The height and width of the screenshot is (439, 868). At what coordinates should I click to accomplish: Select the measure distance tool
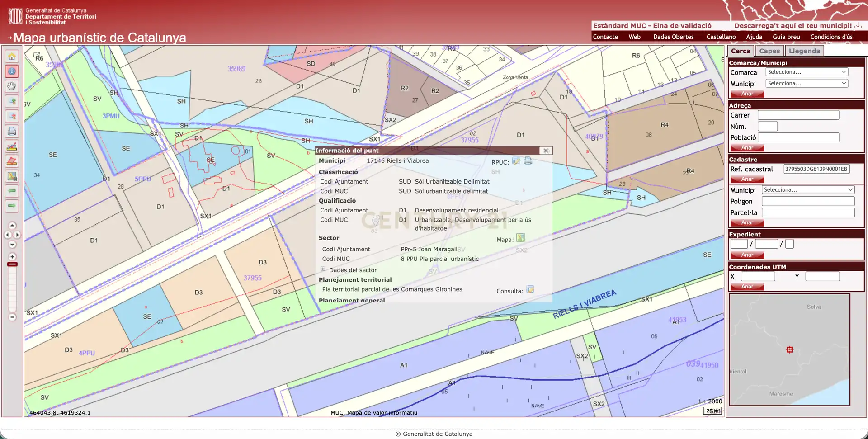[12, 146]
